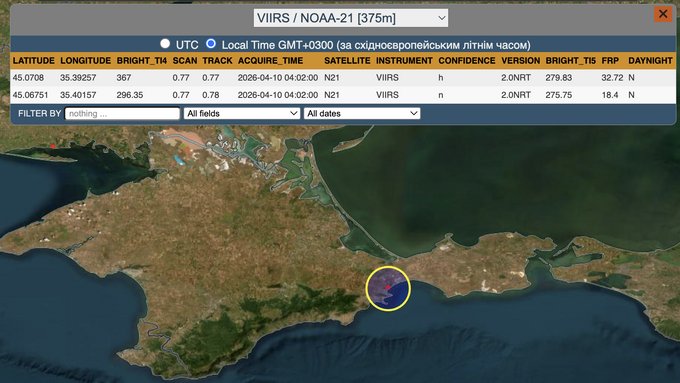Select the Local Time GMT+0300 radio button
Viewport: 680px width, 383px height.
pyautogui.click(x=211, y=43)
